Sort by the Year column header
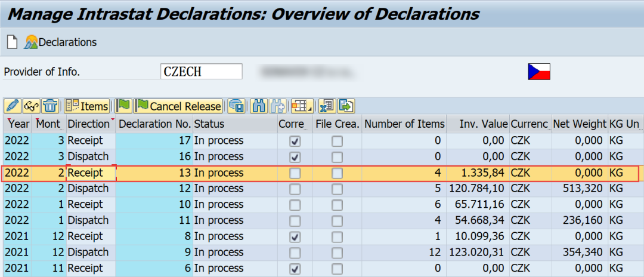 [17, 124]
